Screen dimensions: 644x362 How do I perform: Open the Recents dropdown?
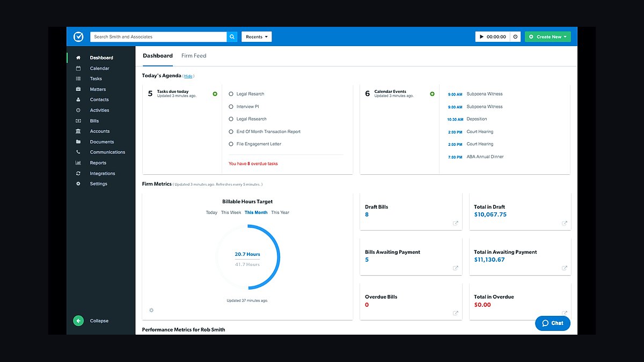pos(257,36)
